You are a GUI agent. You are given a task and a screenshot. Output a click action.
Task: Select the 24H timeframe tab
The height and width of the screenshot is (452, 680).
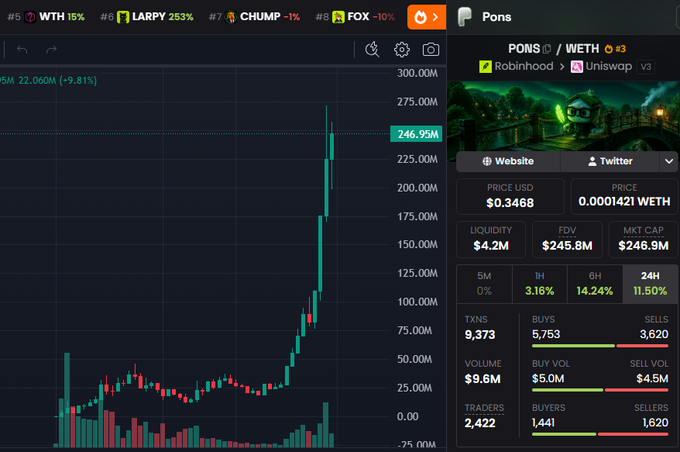coord(650,284)
